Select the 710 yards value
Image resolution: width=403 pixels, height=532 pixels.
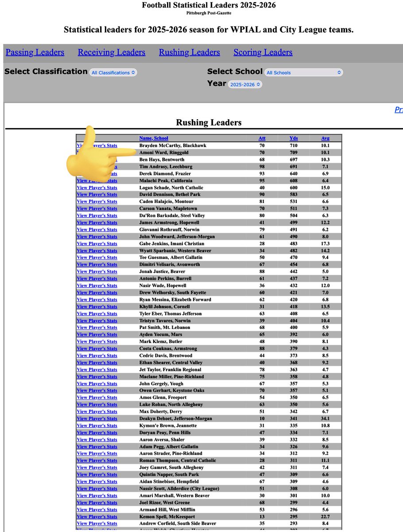(294, 145)
